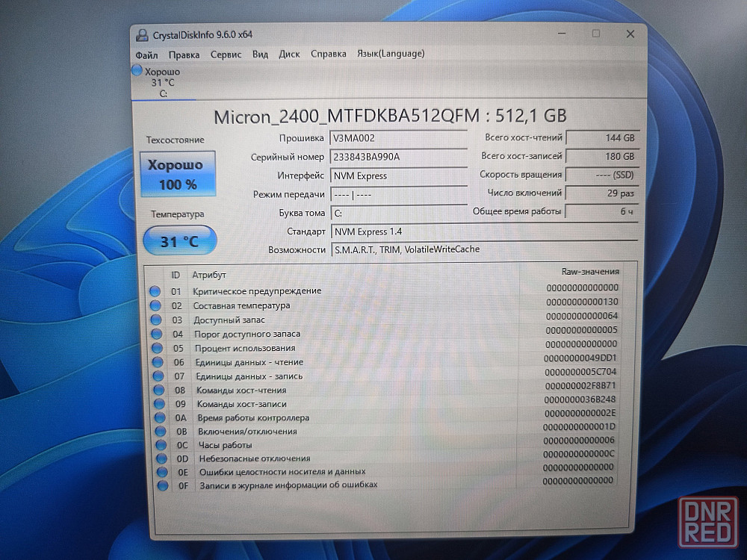Click the Техсостояние label

[175, 140]
